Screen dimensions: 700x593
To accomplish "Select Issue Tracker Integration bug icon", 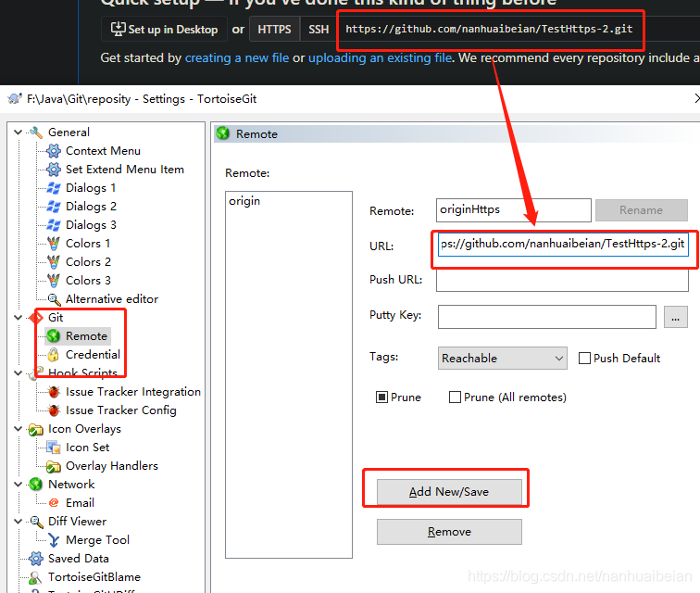I will [54, 392].
